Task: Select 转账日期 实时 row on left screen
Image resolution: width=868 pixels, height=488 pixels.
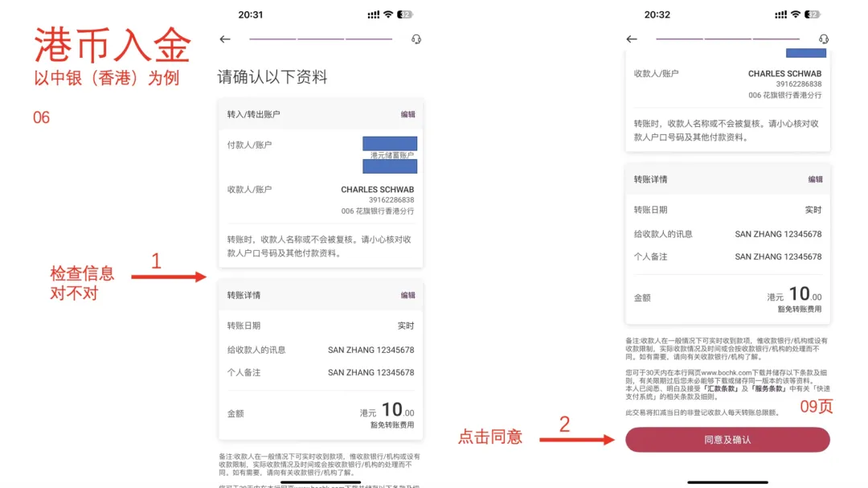Action: (x=321, y=326)
